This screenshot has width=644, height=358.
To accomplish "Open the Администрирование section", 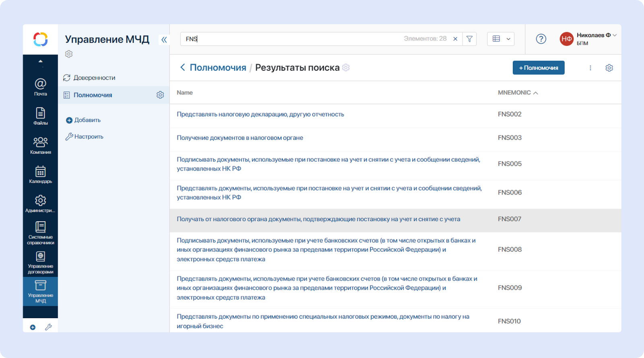I will (40, 204).
